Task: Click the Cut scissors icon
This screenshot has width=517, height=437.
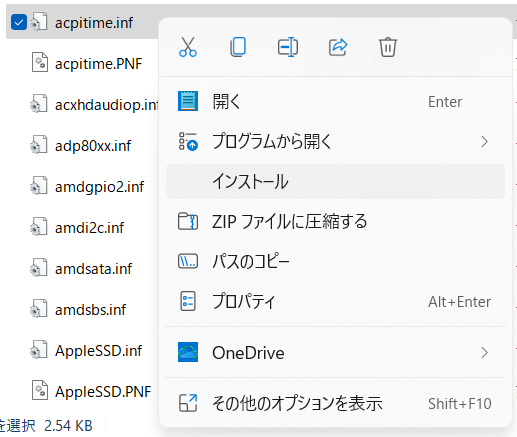Action: (188, 47)
